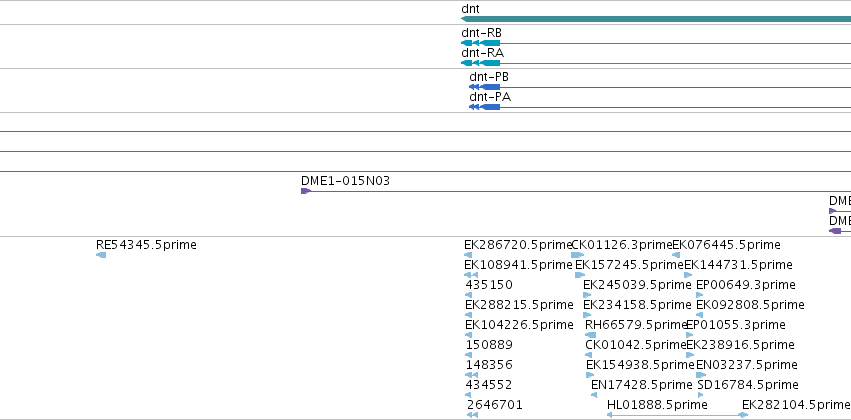Select the HL01888.5prime EST label
This screenshot has width=851, height=420.
(x=657, y=405)
